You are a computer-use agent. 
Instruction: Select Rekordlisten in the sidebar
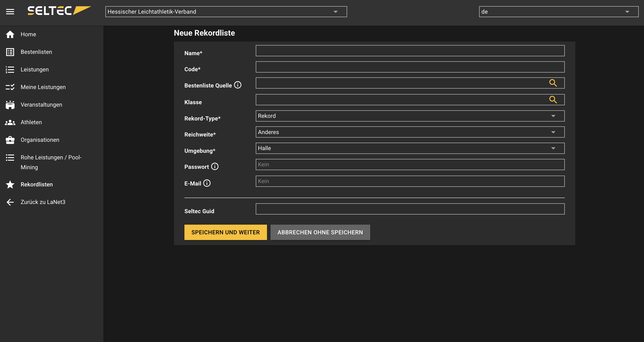tap(52, 184)
